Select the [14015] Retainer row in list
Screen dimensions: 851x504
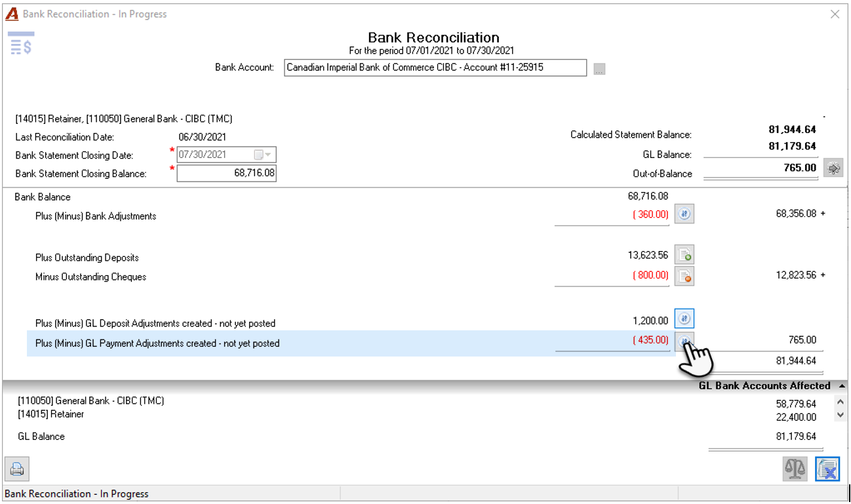pos(51,414)
